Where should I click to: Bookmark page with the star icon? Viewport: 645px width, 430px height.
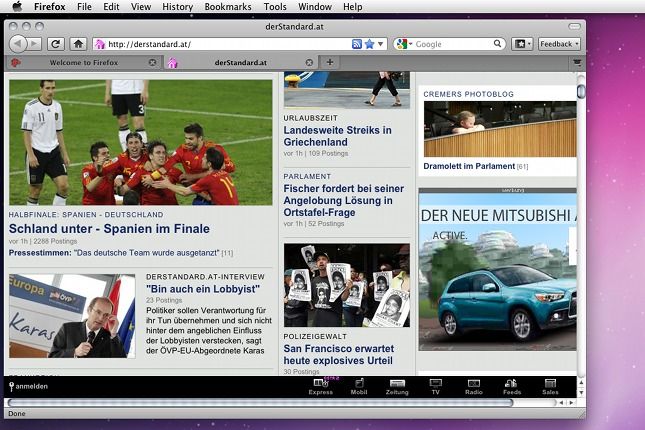point(369,44)
